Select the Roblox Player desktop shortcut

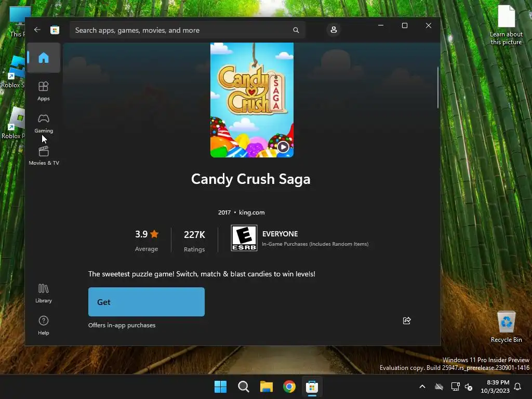pyautogui.click(x=14, y=123)
